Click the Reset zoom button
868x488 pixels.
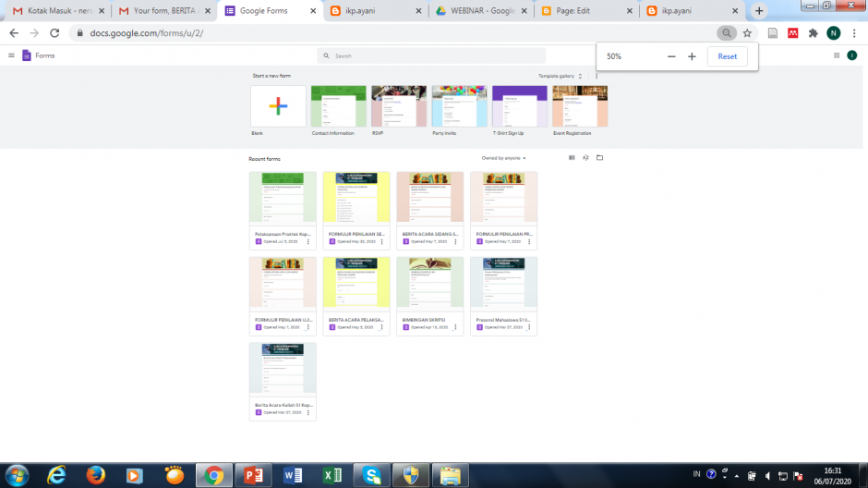[728, 56]
